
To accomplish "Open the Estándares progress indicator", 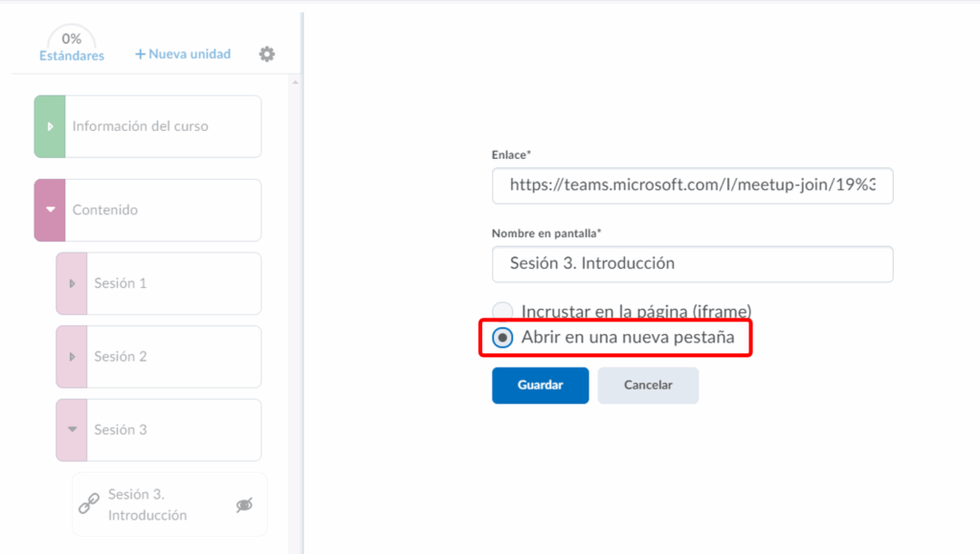I will click(72, 47).
